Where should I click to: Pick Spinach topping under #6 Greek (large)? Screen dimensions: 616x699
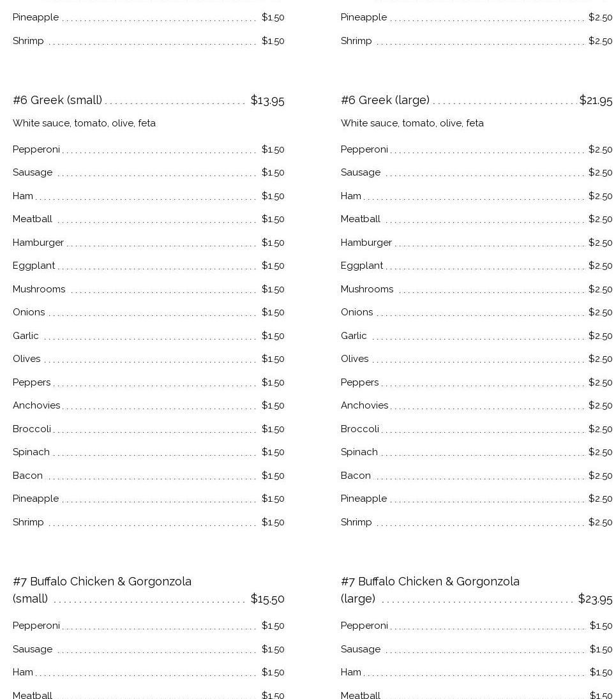point(359,452)
